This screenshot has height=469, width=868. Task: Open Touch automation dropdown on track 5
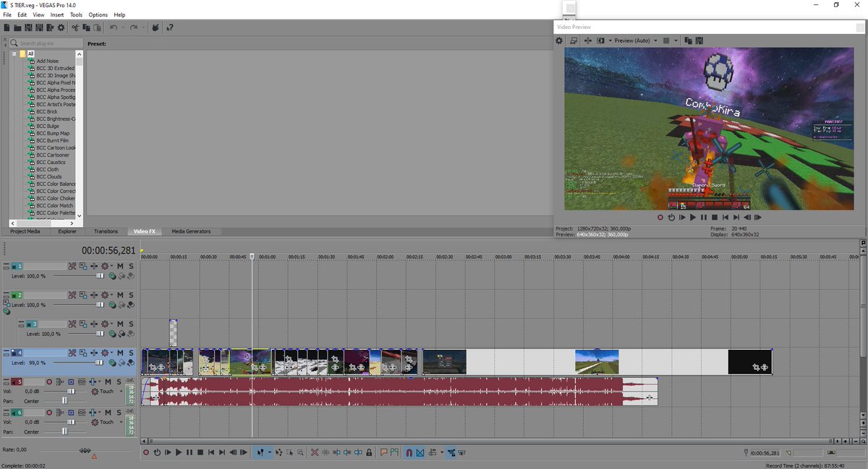[x=121, y=391]
